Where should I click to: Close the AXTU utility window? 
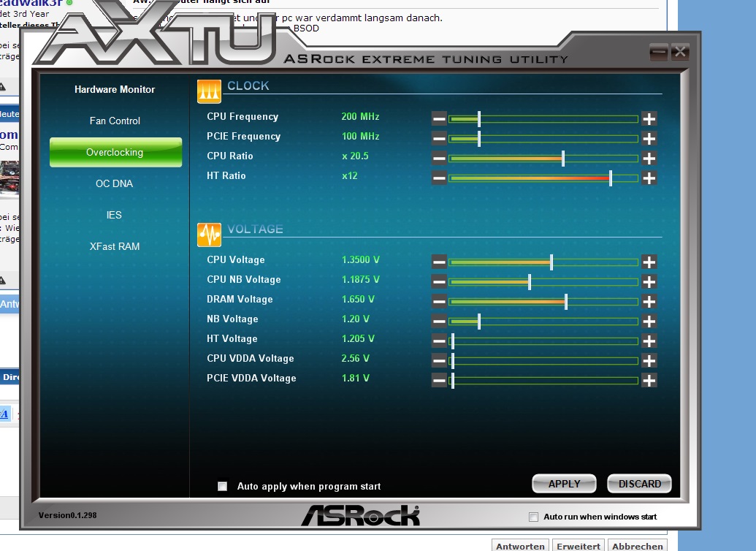pyautogui.click(x=680, y=52)
